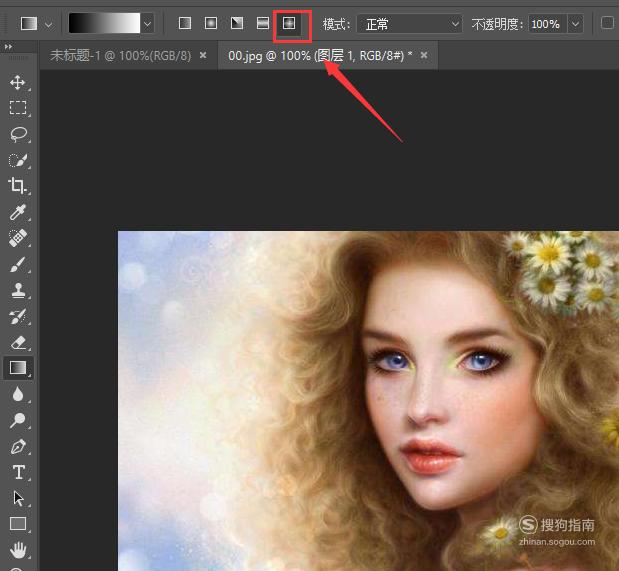Select the Pen tool
The height and width of the screenshot is (571, 619).
(x=18, y=447)
